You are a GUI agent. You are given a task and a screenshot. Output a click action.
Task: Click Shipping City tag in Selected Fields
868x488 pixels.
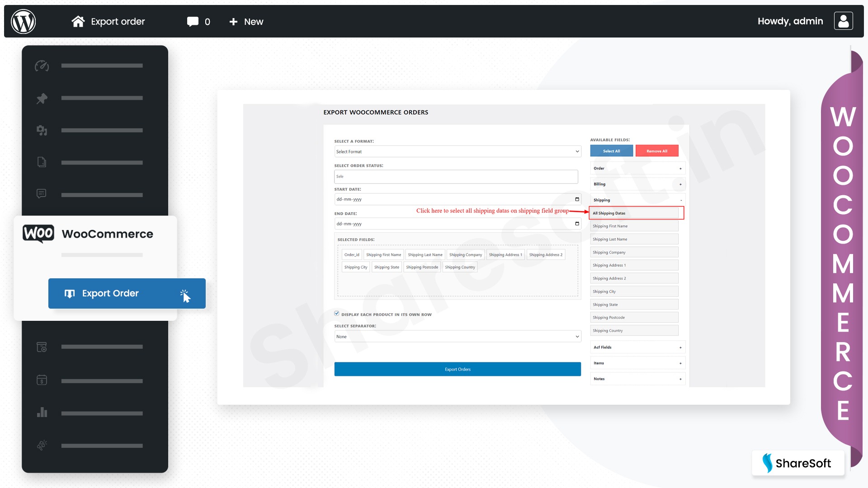point(356,267)
